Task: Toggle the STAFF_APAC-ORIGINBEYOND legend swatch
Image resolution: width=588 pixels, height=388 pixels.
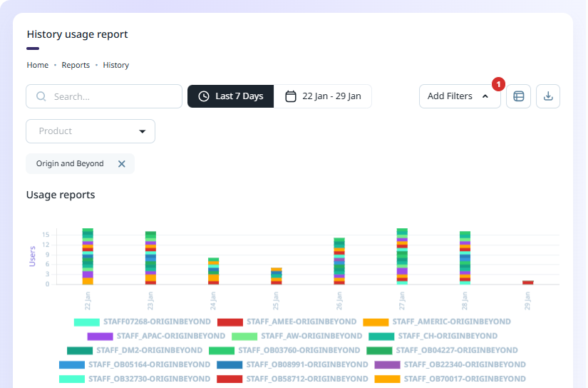Action: (100, 336)
